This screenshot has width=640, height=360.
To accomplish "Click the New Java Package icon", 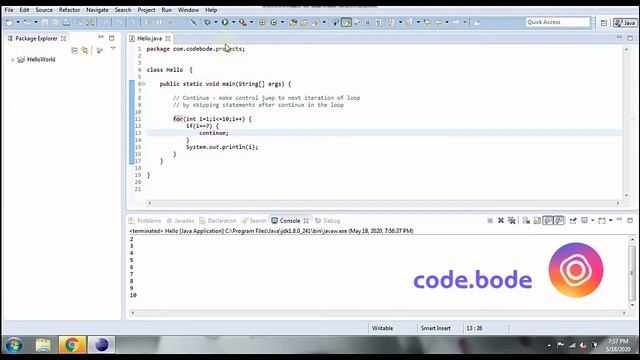I will click(x=262, y=22).
